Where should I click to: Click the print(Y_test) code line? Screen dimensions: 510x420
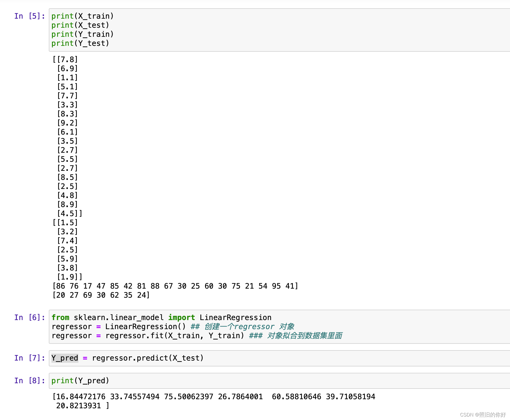[80, 43]
